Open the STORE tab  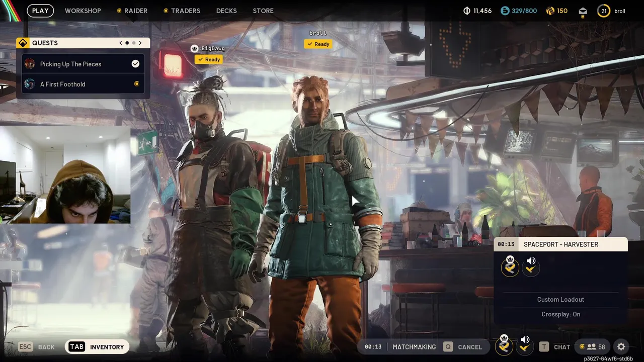pos(263,11)
